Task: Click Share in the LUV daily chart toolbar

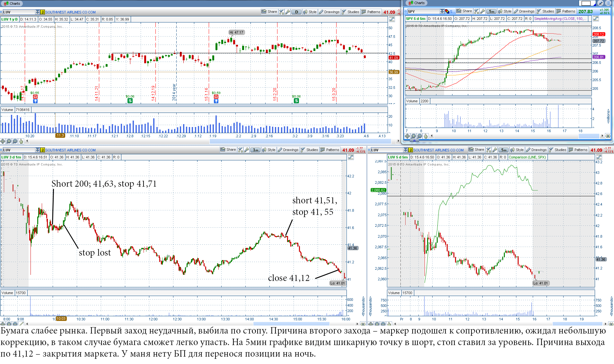Action: [269, 12]
